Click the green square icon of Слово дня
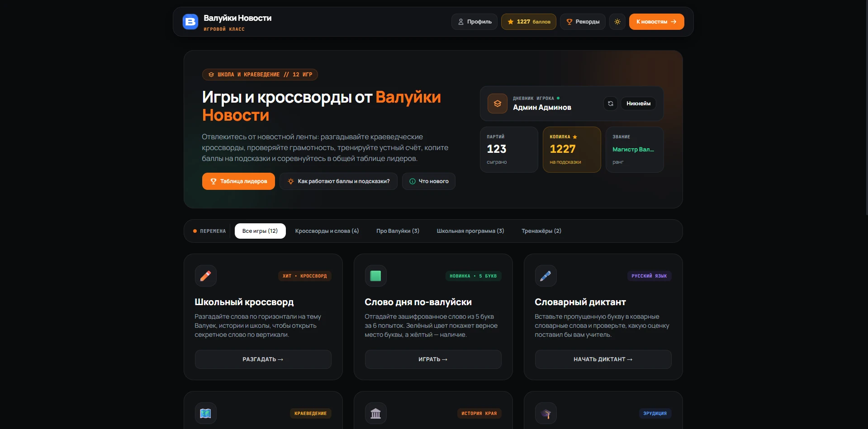The image size is (868, 429). tap(376, 276)
